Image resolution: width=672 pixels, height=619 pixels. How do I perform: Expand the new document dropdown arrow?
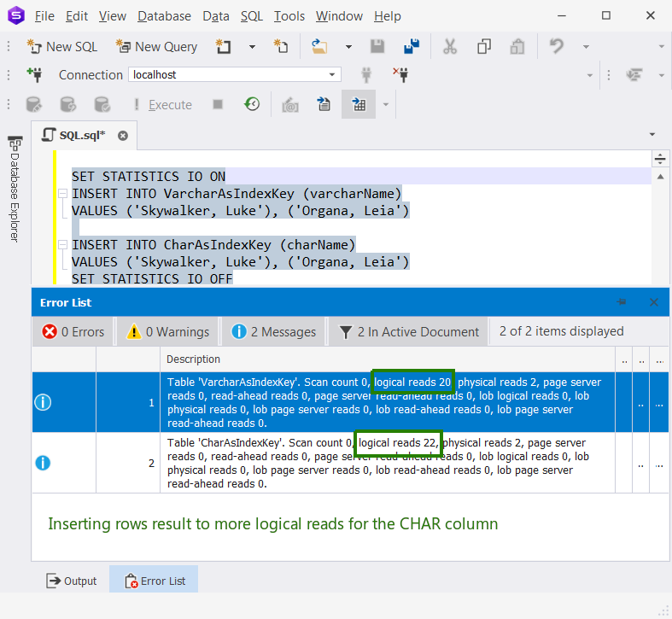point(252,47)
